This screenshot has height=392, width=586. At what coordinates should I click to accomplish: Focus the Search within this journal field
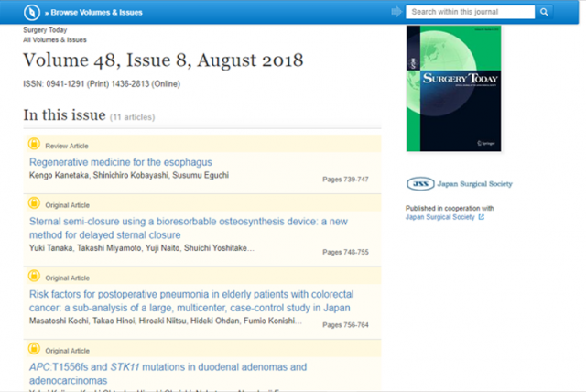(x=469, y=12)
